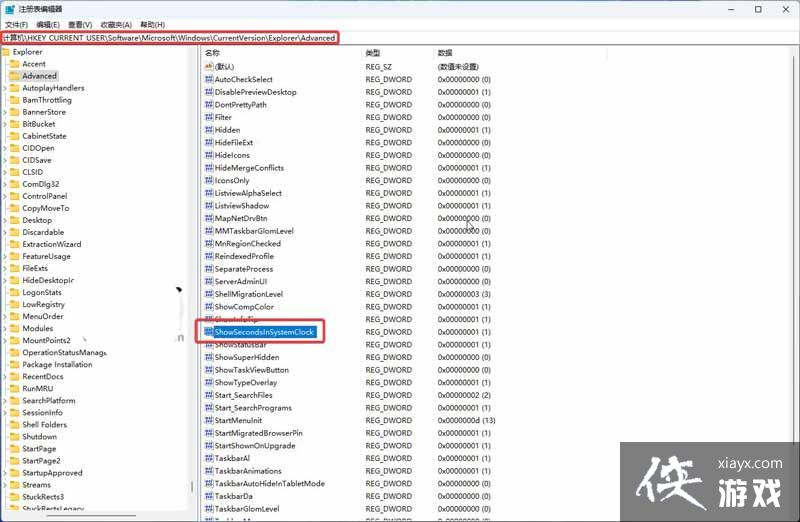This screenshot has width=800, height=522.
Task: Select the Streams key
Action: (x=36, y=485)
